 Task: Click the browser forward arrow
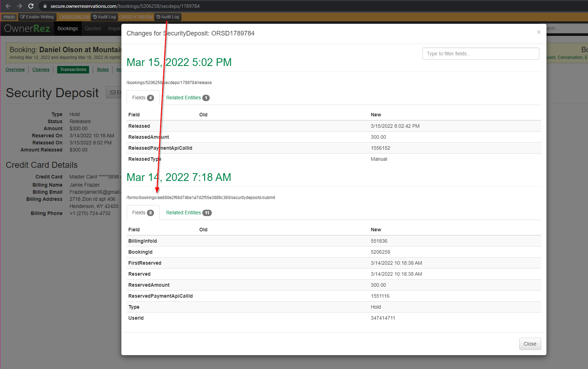20,6
